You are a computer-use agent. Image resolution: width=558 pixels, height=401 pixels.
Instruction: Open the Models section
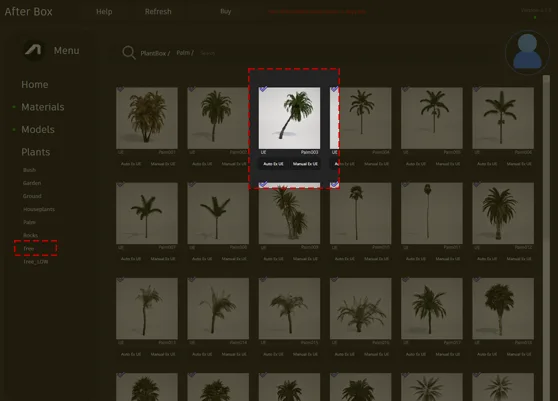[38, 130]
